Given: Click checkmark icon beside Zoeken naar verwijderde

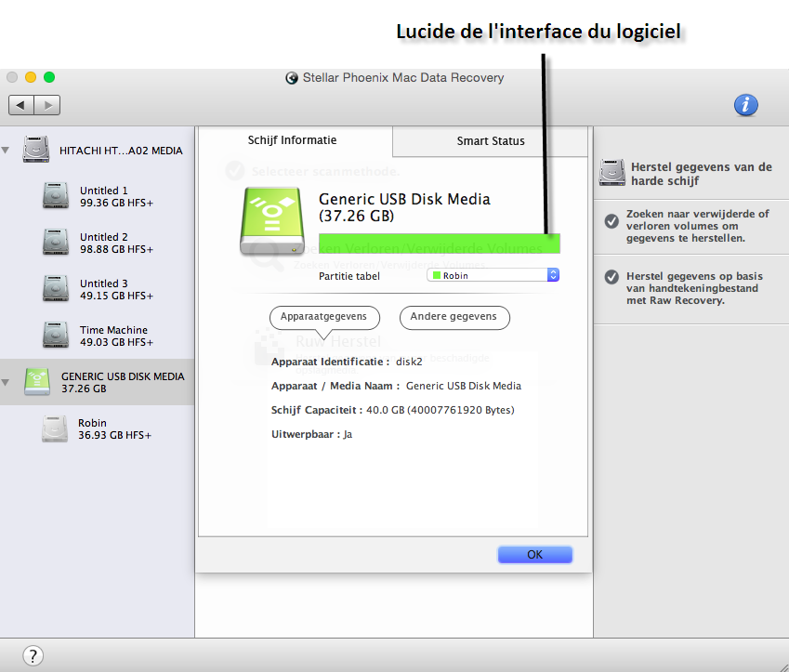Looking at the screenshot, I should click(x=611, y=221).
